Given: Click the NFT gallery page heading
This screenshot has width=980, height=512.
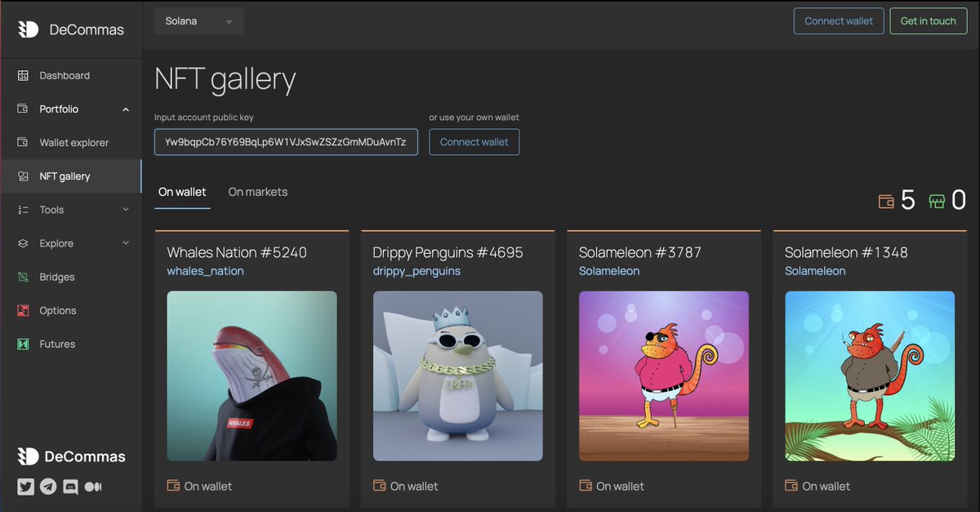Looking at the screenshot, I should click(x=225, y=79).
